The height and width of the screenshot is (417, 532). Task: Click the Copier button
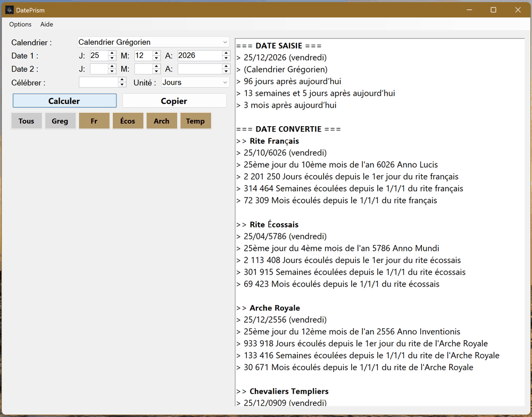174,101
